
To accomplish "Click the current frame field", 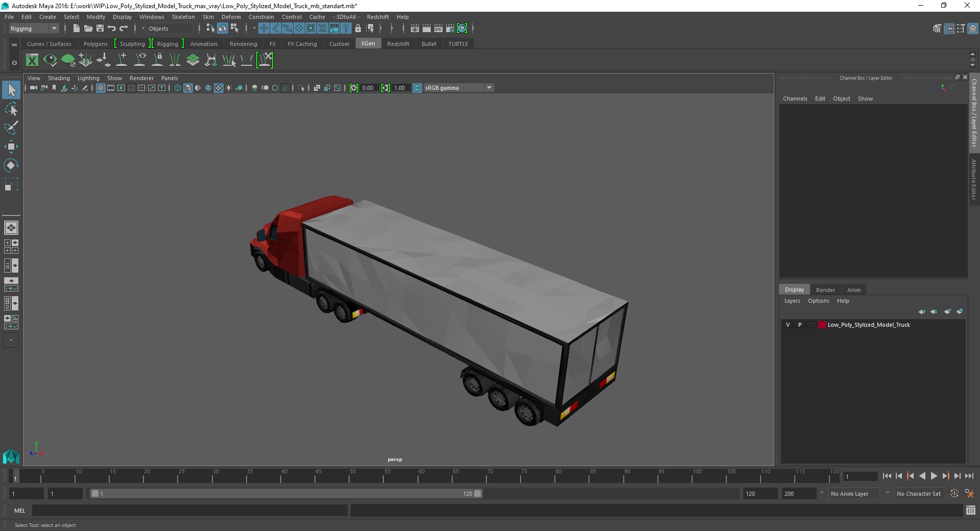I will pos(860,476).
